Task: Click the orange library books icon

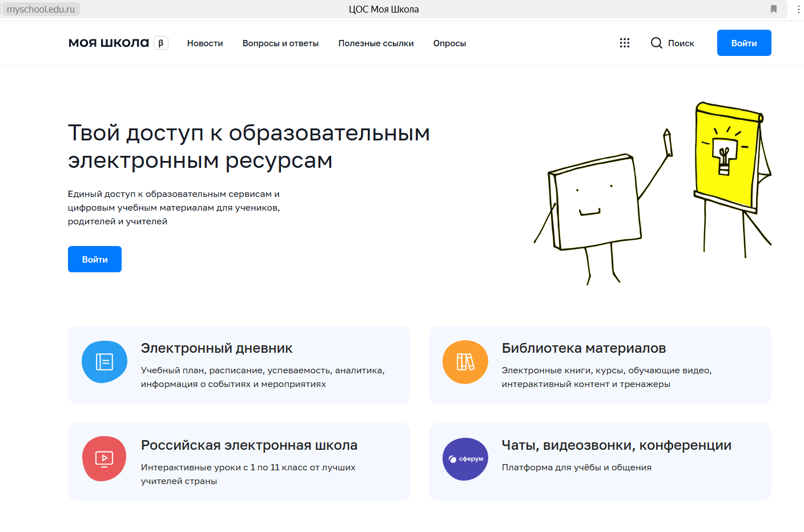Action: [x=465, y=362]
